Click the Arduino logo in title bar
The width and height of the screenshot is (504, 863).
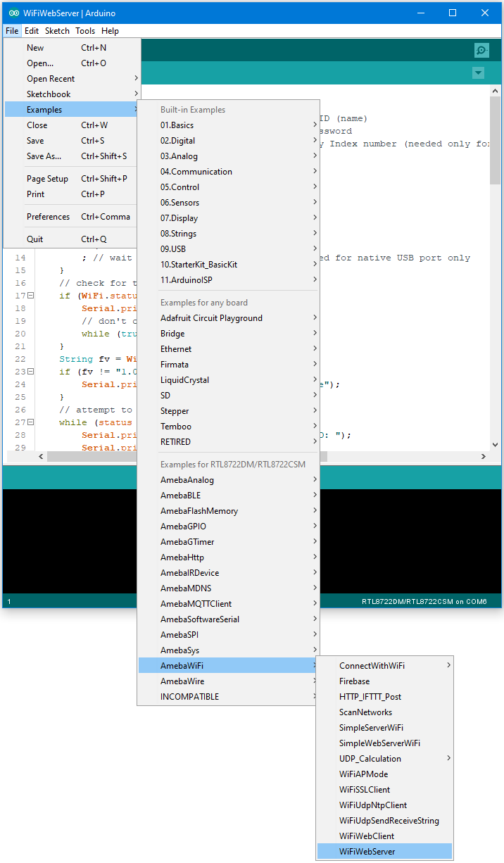[14, 13]
